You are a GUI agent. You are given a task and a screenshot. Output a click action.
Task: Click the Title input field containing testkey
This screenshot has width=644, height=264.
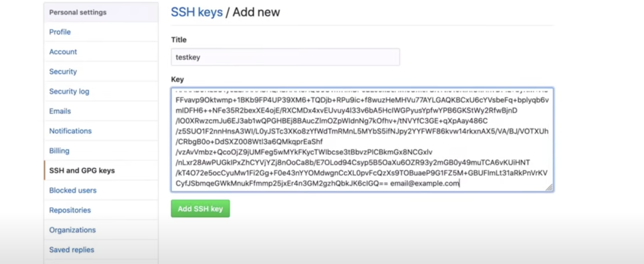point(285,57)
